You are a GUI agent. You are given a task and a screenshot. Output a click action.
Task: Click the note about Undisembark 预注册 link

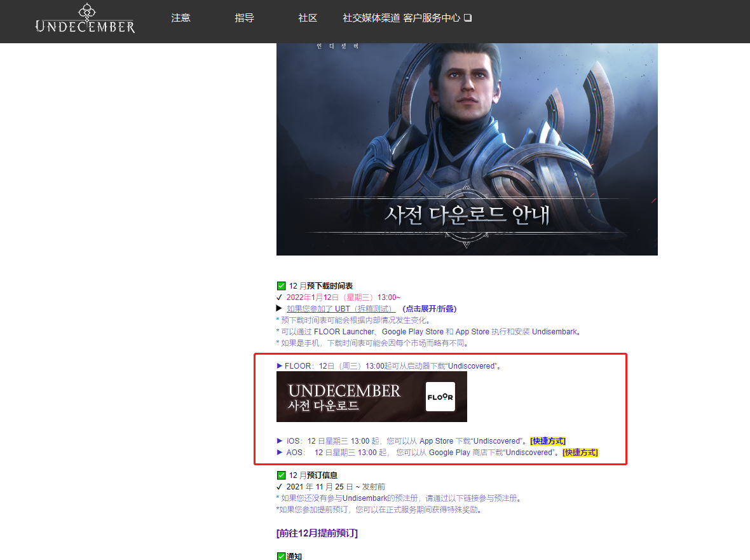coord(399,498)
